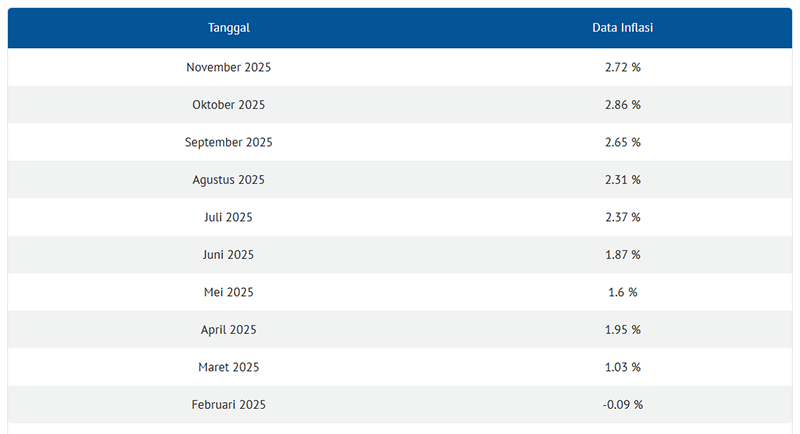This screenshot has height=434, width=800.
Task: Click the Tanggal column header
Action: (229, 28)
